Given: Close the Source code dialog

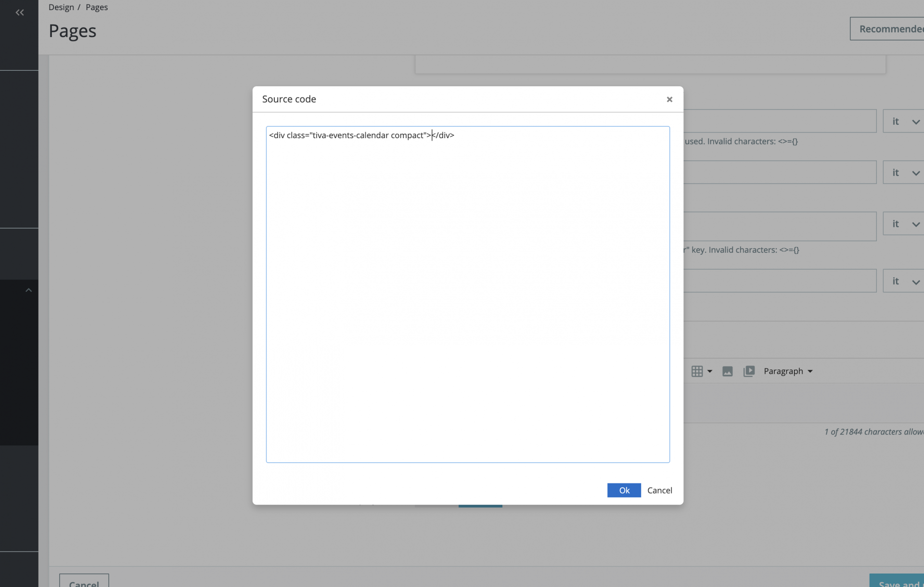Looking at the screenshot, I should pyautogui.click(x=669, y=99).
